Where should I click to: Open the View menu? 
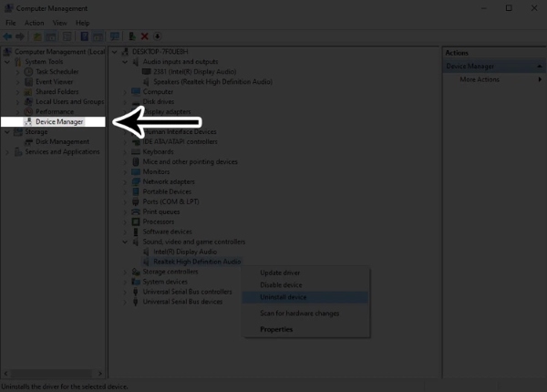point(59,23)
